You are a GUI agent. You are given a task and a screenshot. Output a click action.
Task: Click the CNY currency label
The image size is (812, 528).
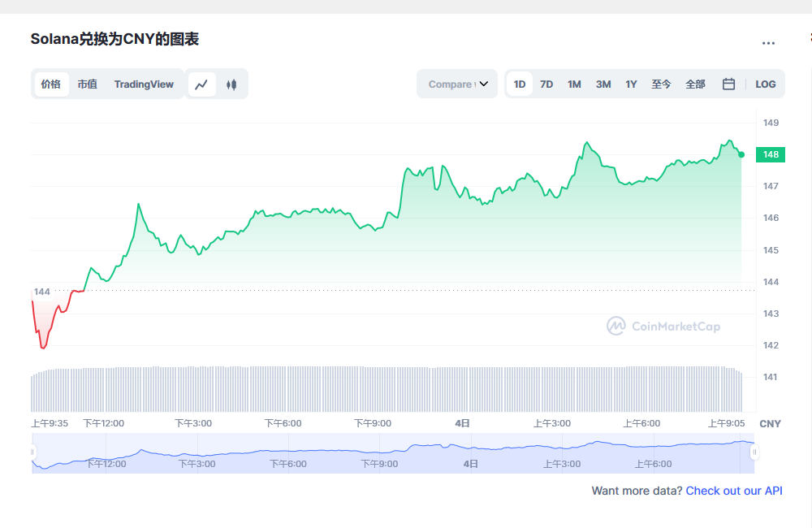[x=770, y=424]
